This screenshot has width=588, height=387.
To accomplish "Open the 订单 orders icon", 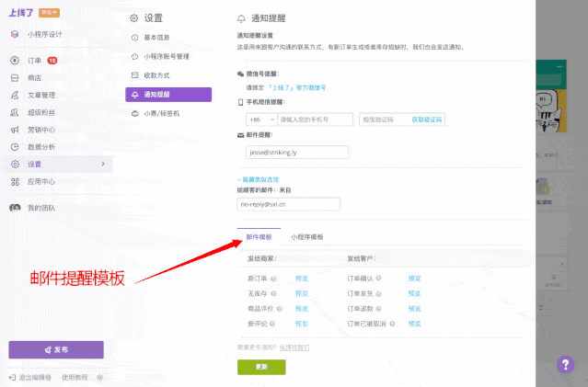I will coord(15,61).
